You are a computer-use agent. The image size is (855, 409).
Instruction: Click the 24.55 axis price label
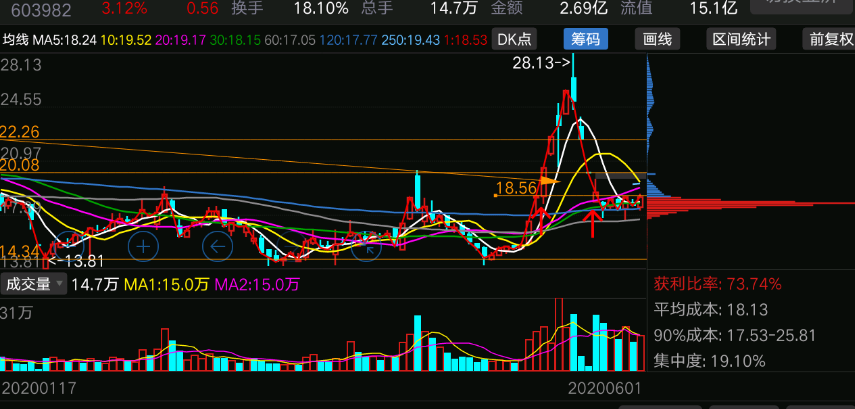(21, 99)
